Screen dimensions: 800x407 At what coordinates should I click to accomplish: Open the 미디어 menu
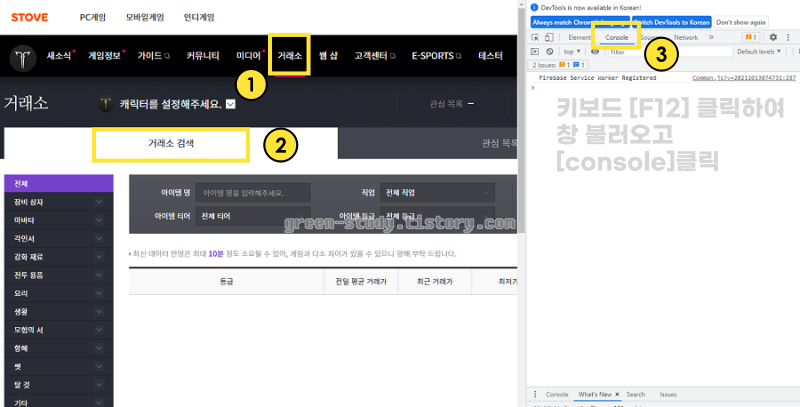(x=249, y=56)
